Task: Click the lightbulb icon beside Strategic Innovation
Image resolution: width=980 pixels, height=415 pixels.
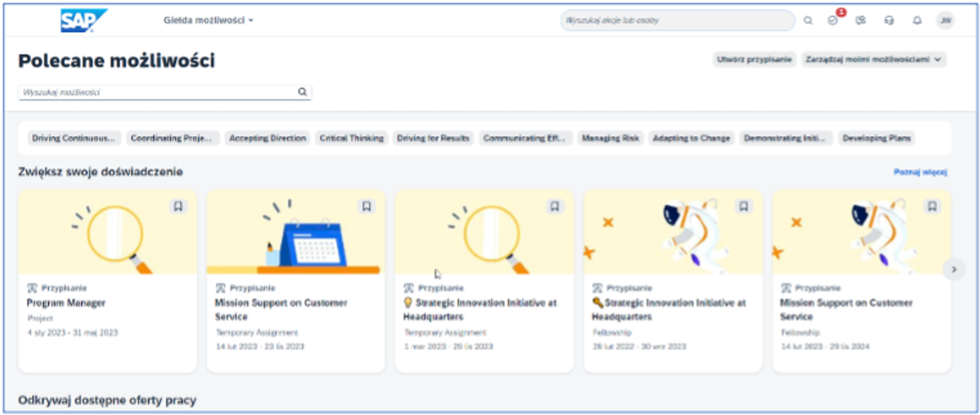Action: 408,303
